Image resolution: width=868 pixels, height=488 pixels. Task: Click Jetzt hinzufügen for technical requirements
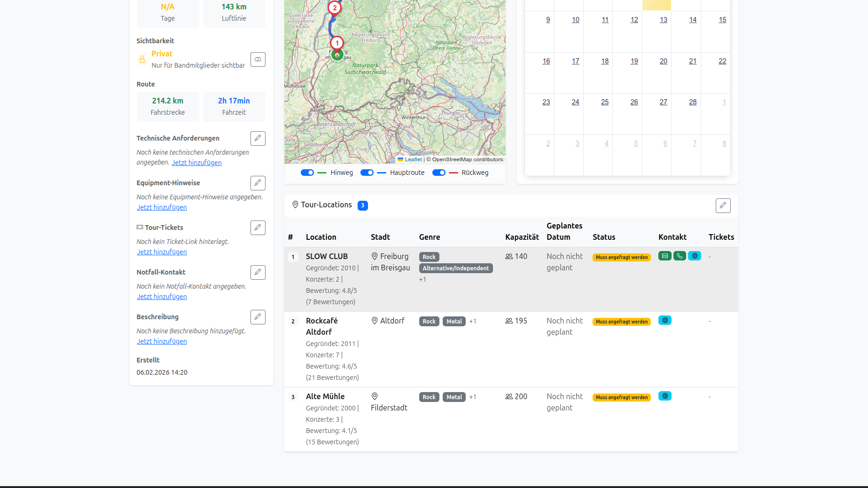pyautogui.click(x=196, y=163)
